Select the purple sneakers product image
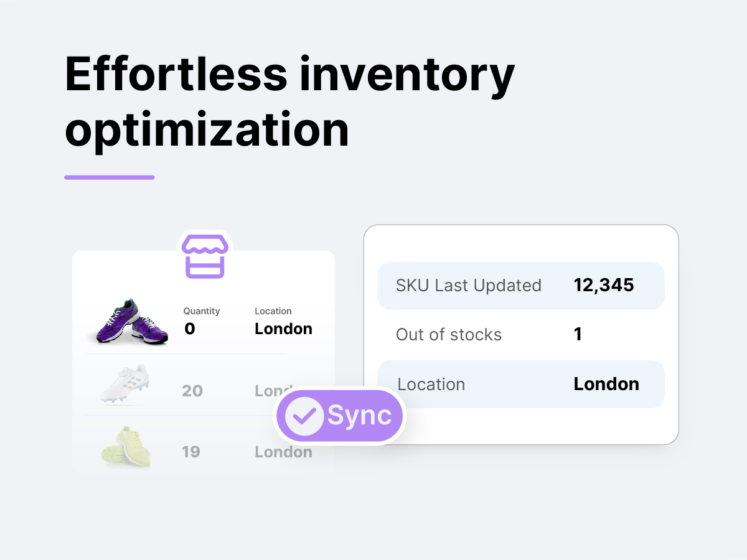 pyautogui.click(x=128, y=321)
